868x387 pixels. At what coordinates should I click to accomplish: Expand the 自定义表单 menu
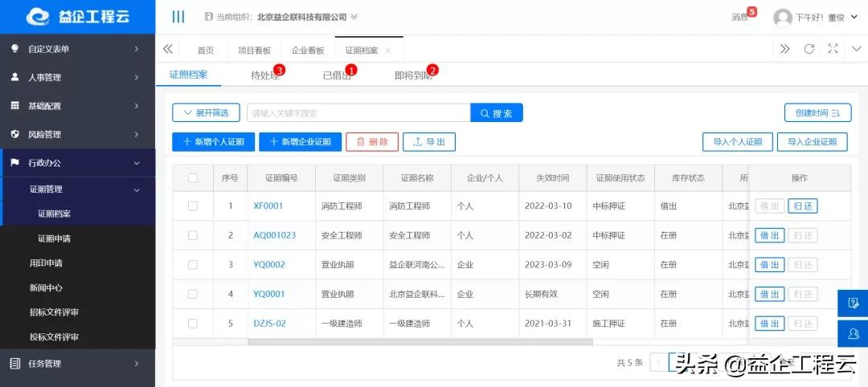[77, 49]
